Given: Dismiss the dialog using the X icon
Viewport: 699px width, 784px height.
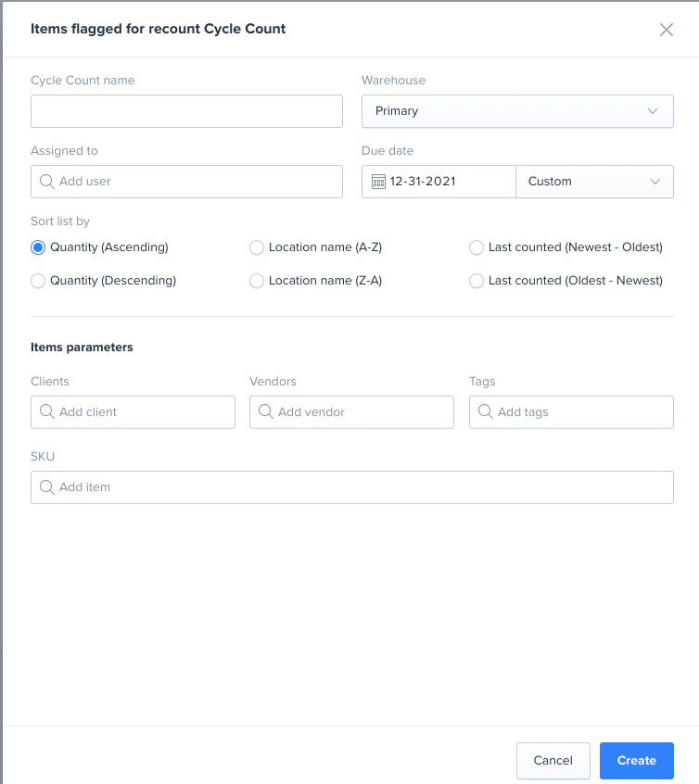Looking at the screenshot, I should [x=667, y=29].
